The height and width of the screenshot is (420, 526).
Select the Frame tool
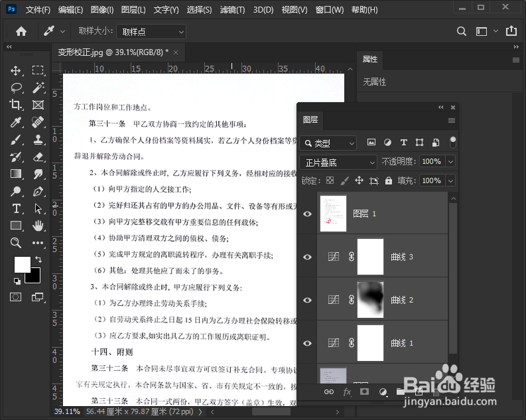[x=38, y=105]
